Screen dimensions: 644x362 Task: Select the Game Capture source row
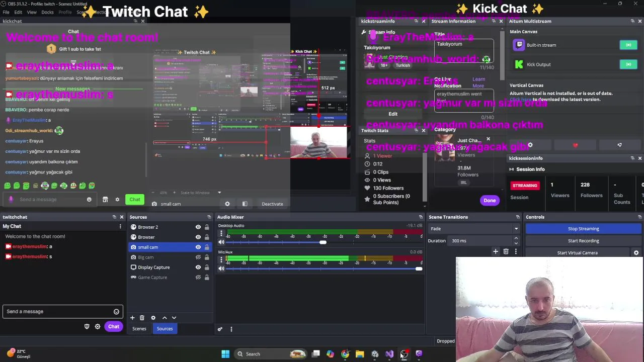coord(170,278)
